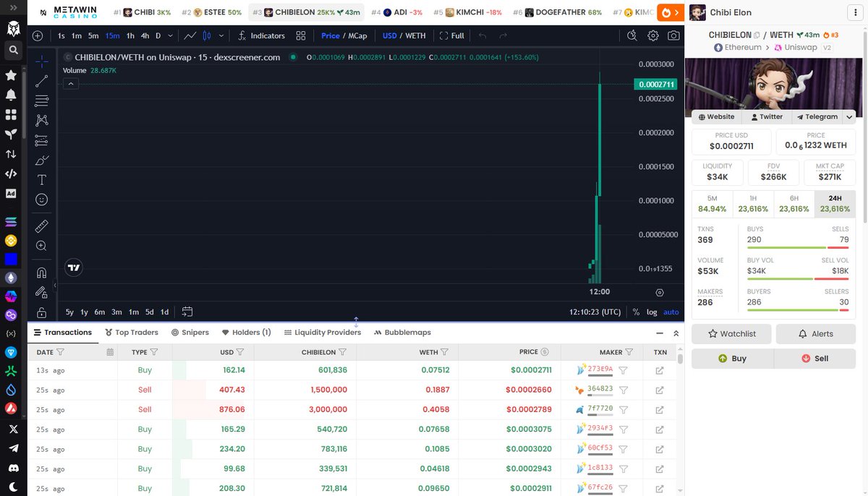The image size is (868, 496).
Task: Click the Ad advertise icon in the sidebar
Action: point(11,193)
